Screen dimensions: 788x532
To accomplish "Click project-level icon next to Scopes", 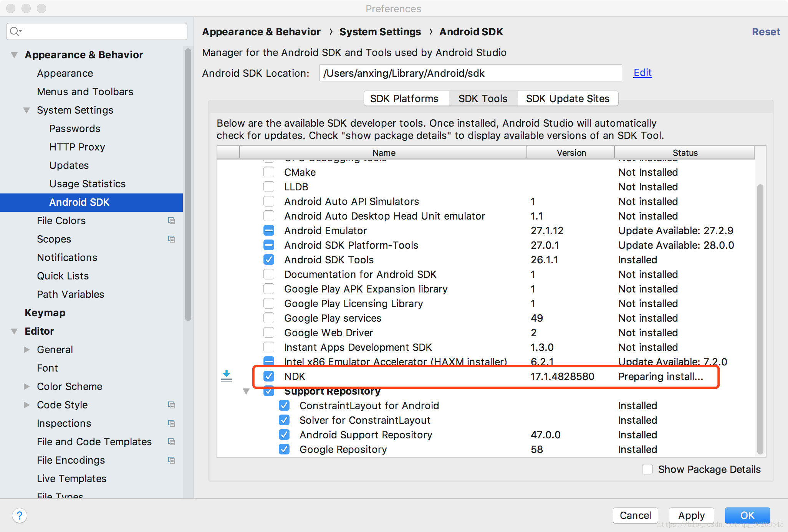I will coord(172,239).
